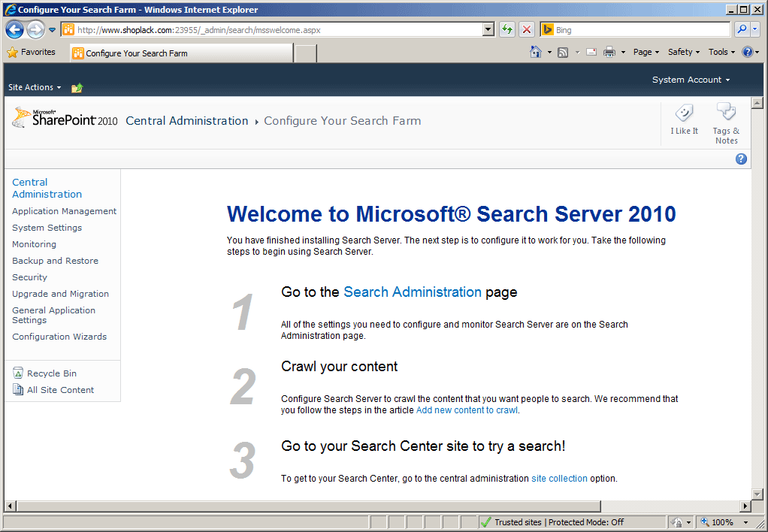Click the IE Help question mark icon

coord(748,52)
